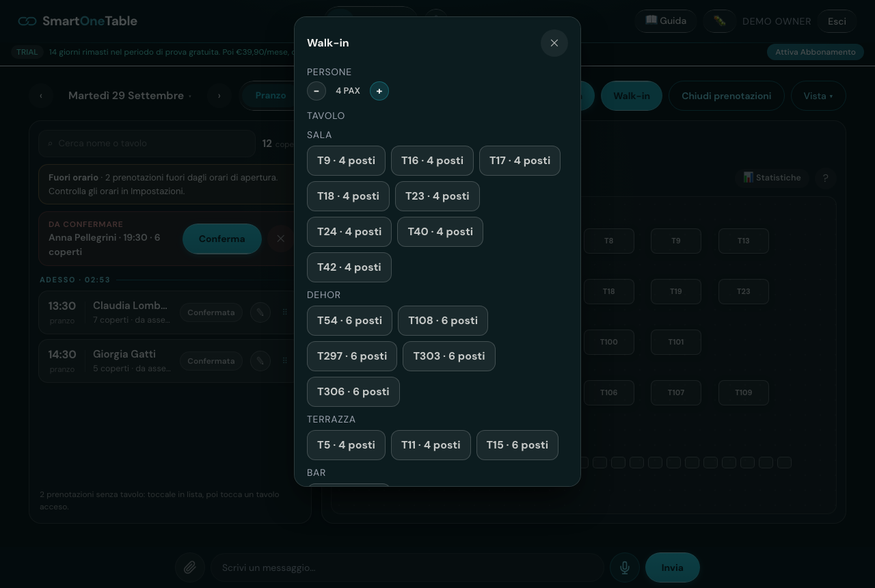This screenshot has height=588, width=875.
Task: Click the Invia send button
Action: (x=673, y=567)
